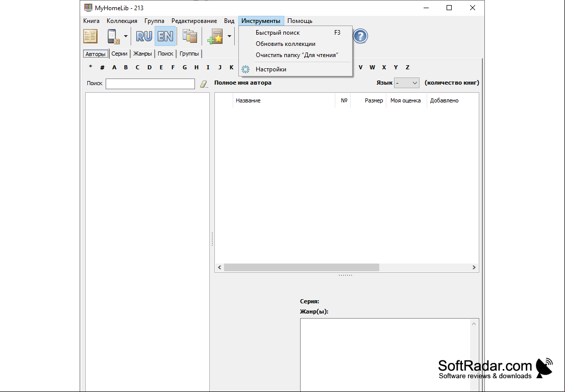Image resolution: width=565 pixels, height=392 pixels.
Task: Open help via blue question mark icon
Action: 360,36
